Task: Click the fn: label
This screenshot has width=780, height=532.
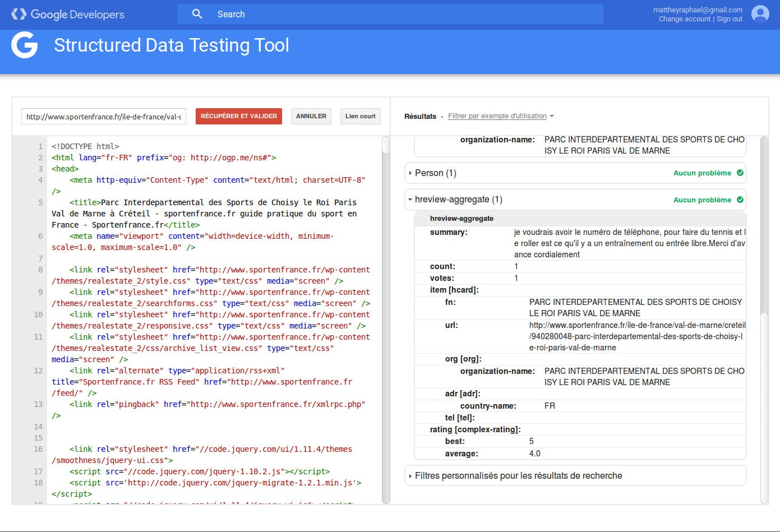Action: pyautogui.click(x=450, y=302)
